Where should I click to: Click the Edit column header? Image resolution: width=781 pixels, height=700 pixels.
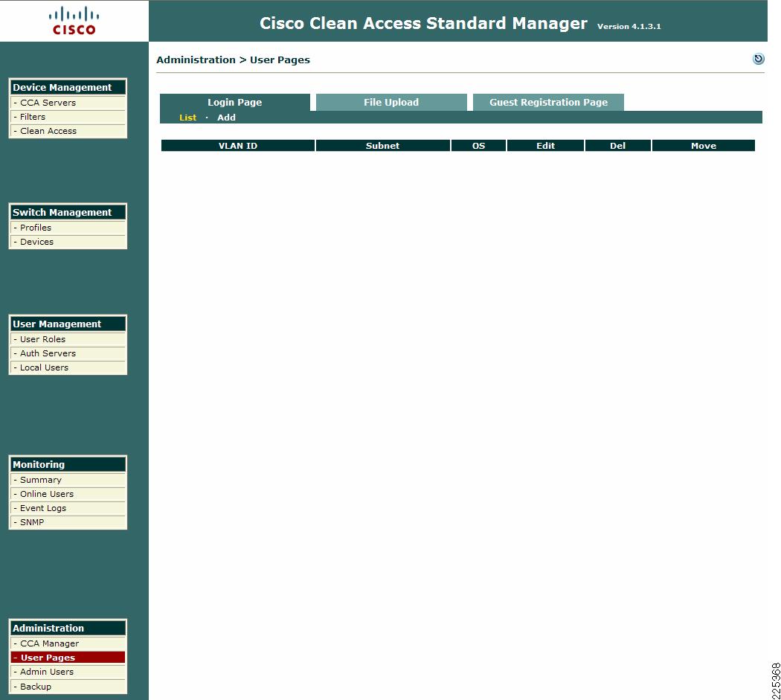(x=545, y=146)
